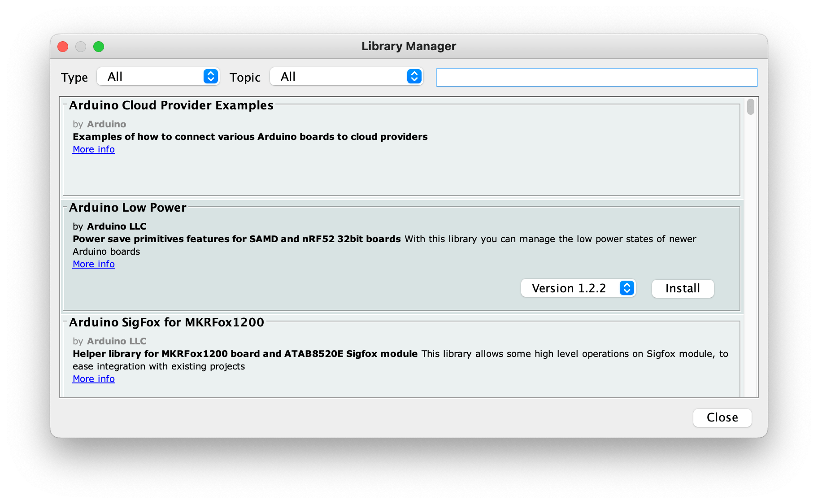The image size is (818, 504).
Task: Click the Library Manager title bar
Action: [x=408, y=46]
